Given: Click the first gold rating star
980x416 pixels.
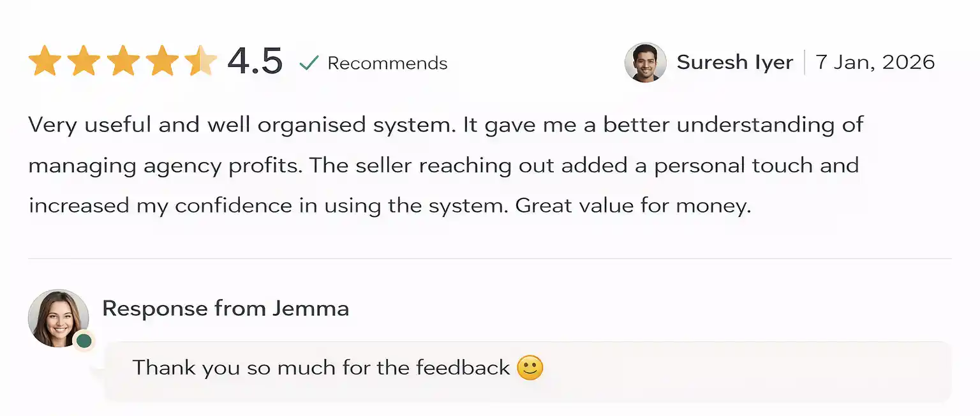Looking at the screenshot, I should pyautogui.click(x=45, y=61).
